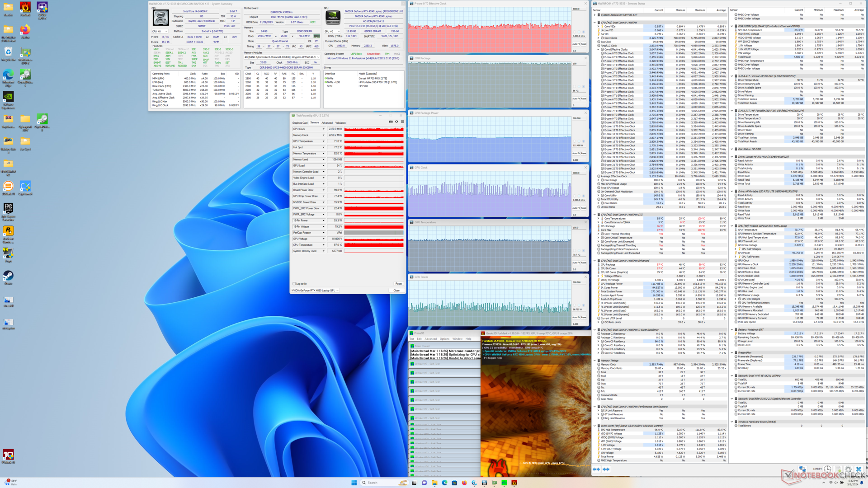
Task: Switch to Graphics Card tab in GPU-Z
Action: point(300,123)
